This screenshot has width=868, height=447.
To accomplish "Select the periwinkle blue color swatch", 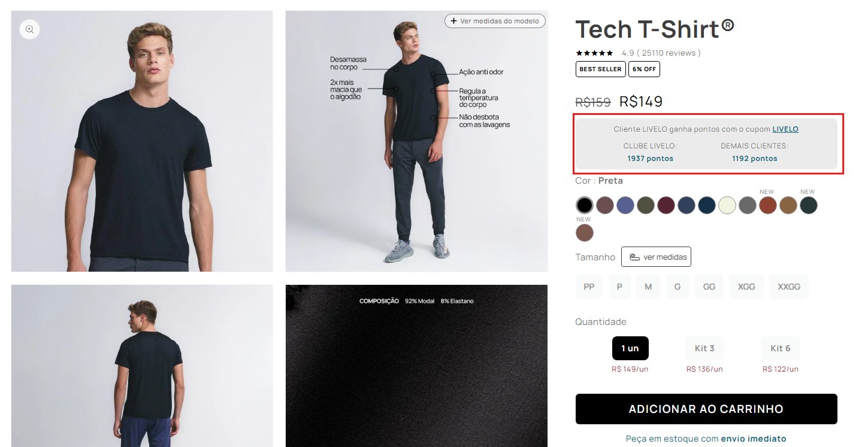I will pos(625,205).
